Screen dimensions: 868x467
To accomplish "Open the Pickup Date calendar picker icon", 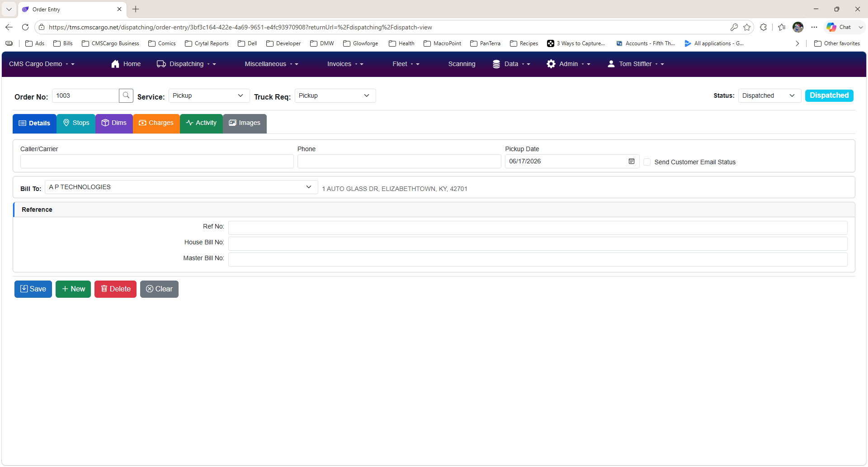I will tap(632, 161).
